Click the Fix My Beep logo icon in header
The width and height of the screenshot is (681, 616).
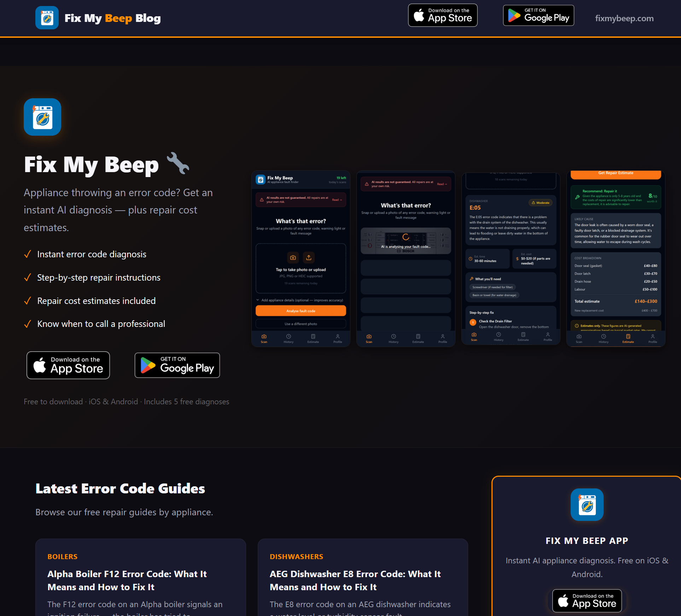tap(47, 18)
